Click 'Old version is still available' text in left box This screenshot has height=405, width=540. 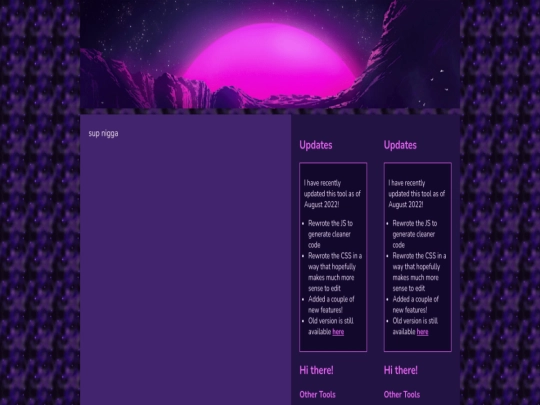[x=331, y=326]
